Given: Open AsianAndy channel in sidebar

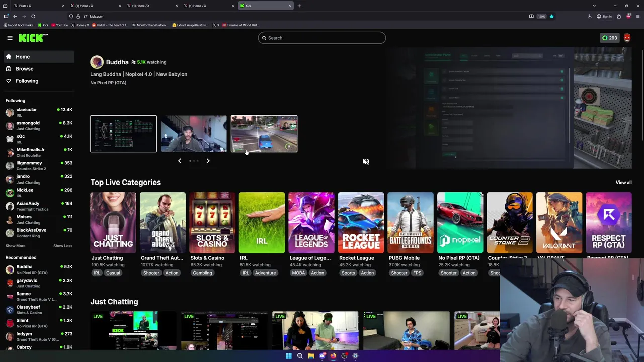Looking at the screenshot, I should tap(39, 206).
